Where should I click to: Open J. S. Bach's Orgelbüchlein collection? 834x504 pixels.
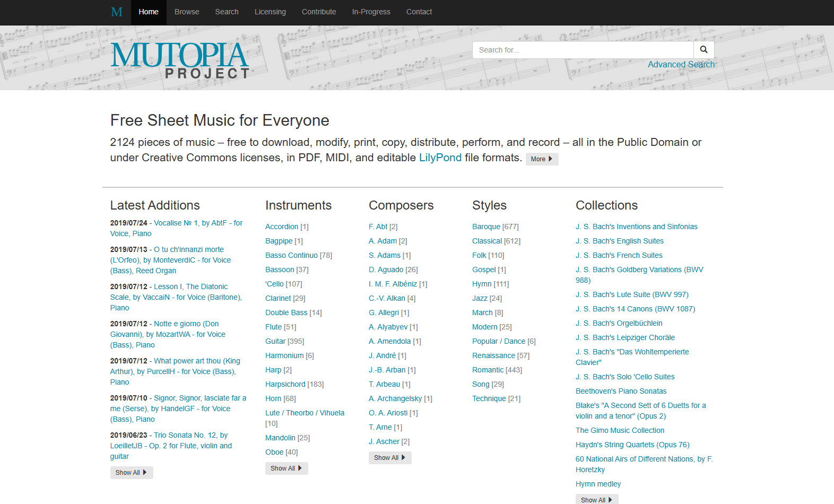(619, 323)
